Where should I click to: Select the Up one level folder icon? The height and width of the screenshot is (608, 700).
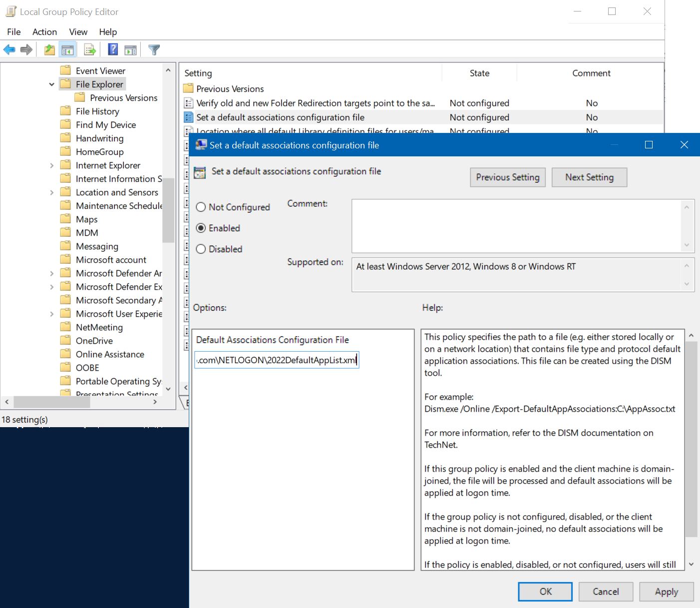coord(49,49)
